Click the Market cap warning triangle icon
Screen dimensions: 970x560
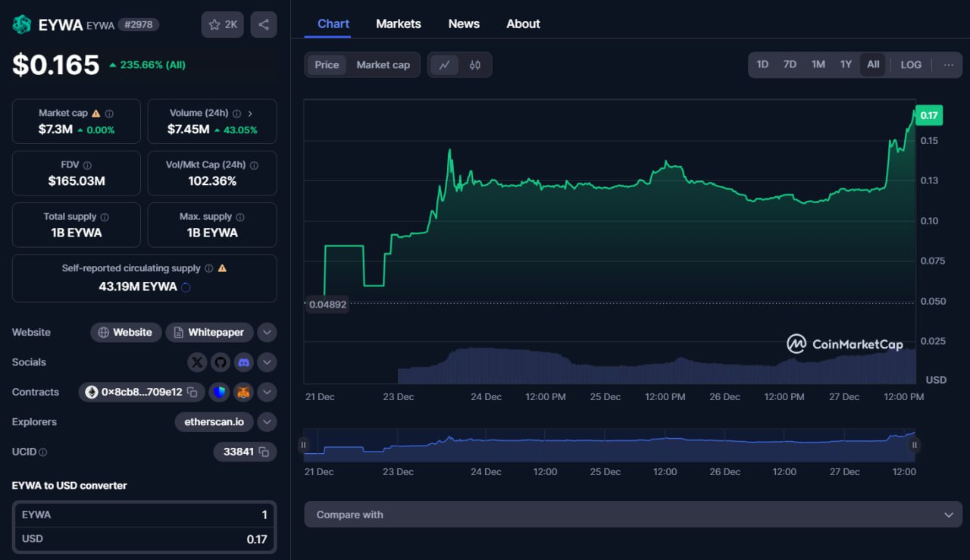(x=95, y=114)
